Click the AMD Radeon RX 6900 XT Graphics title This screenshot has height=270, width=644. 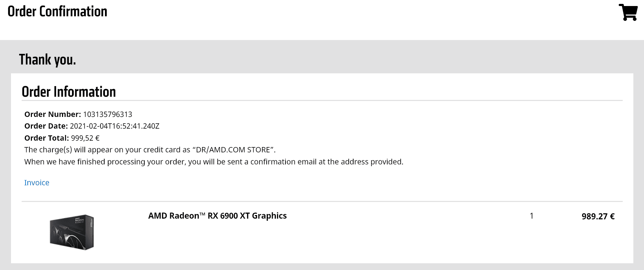point(217,216)
